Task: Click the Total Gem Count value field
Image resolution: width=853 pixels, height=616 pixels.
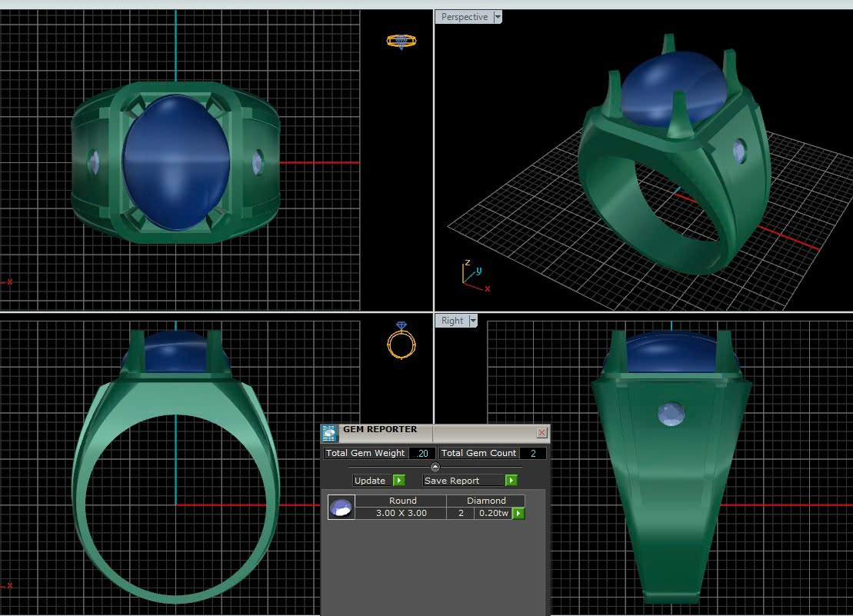Action: click(532, 453)
